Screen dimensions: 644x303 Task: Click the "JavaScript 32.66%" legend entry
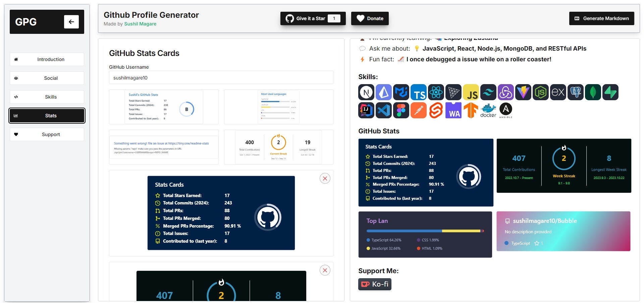coord(383,248)
